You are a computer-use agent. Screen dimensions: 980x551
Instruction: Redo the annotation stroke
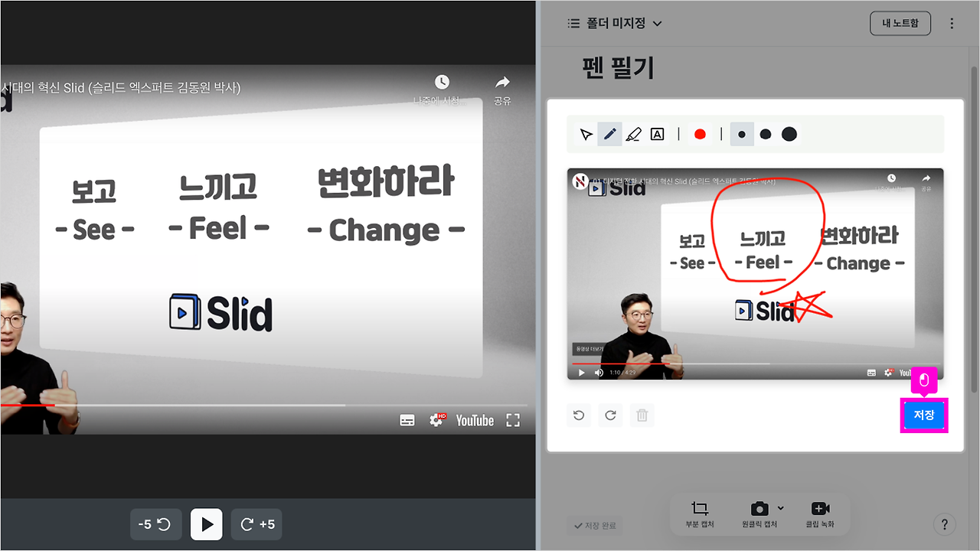(610, 415)
